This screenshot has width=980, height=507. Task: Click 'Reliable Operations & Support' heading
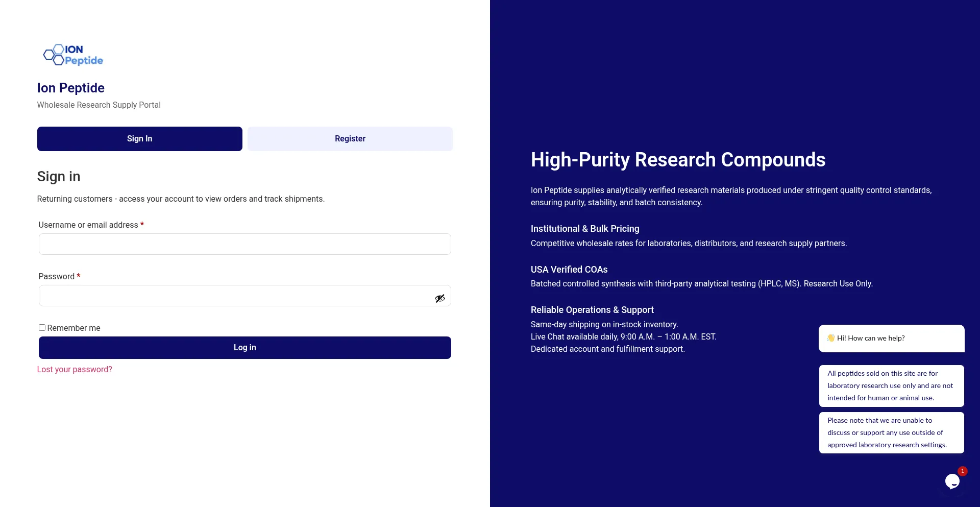click(592, 310)
